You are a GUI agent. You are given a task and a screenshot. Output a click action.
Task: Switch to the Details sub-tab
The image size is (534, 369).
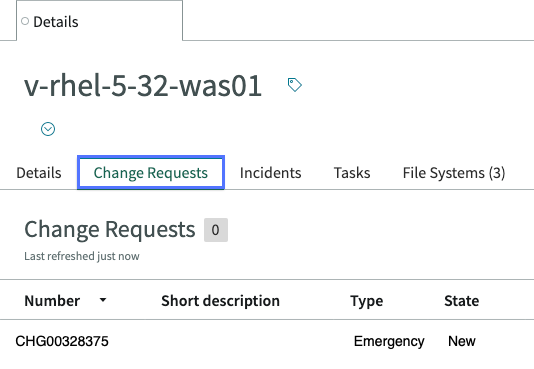coord(39,173)
